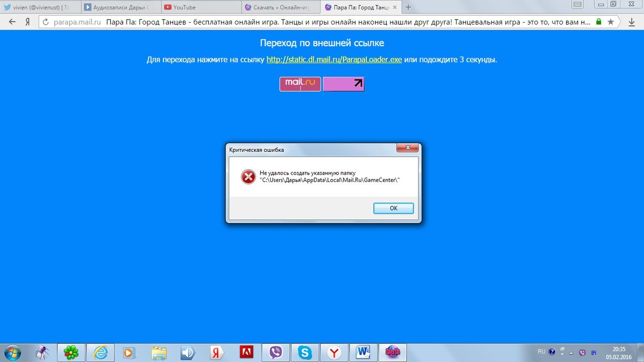This screenshot has height=362, width=644.
Task: Click the pink arrow redirect button
Action: 343,84
